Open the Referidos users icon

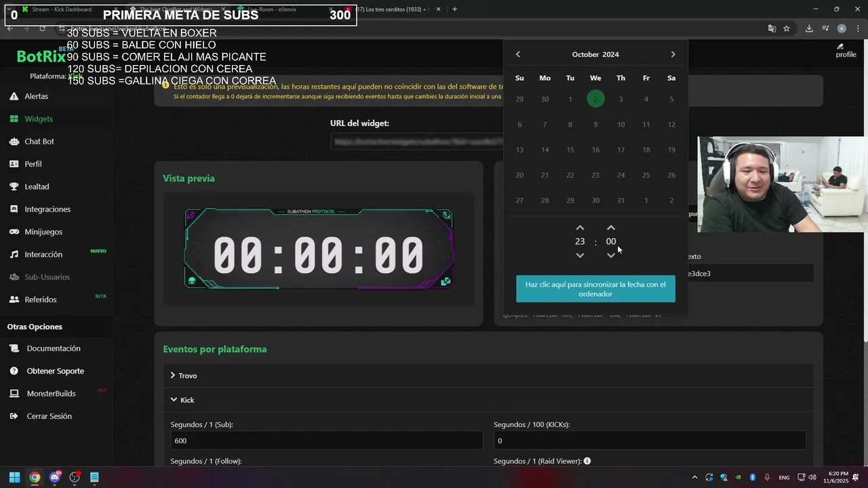pyautogui.click(x=14, y=300)
